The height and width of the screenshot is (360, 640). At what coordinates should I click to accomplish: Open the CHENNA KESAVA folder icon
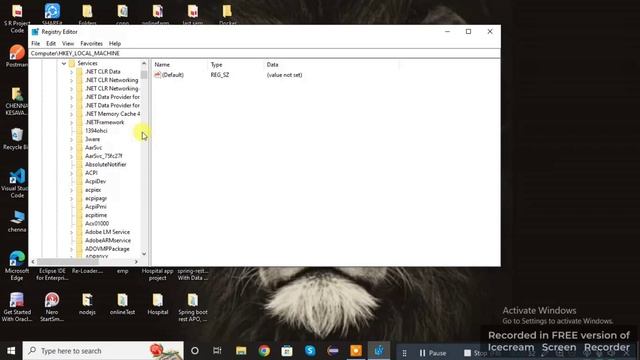click(x=17, y=101)
